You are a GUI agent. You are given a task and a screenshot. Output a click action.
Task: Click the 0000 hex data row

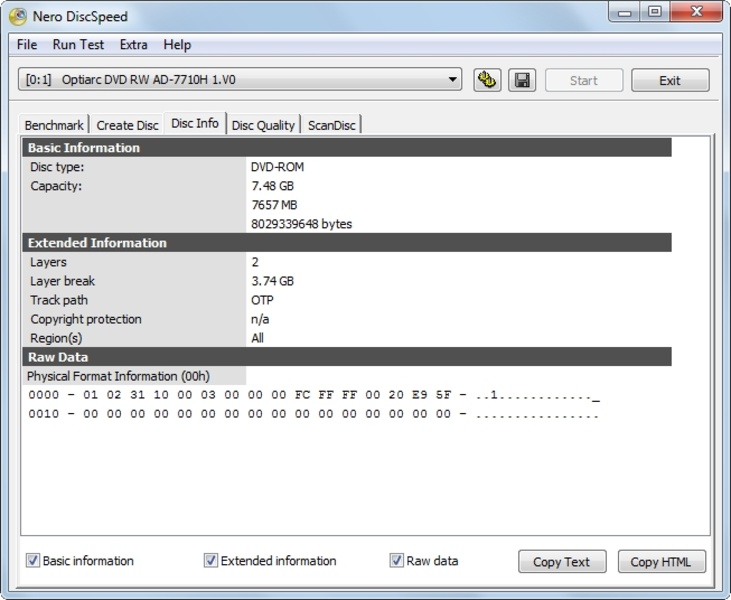(x=314, y=395)
